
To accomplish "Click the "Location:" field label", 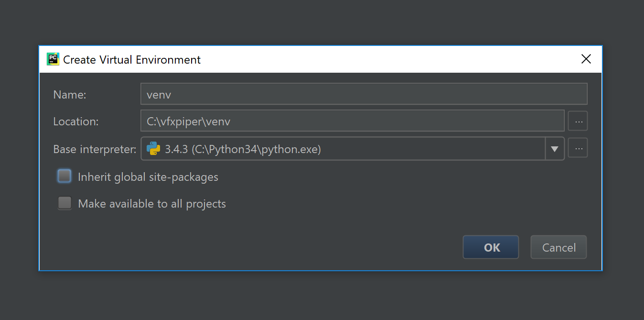I will pyautogui.click(x=76, y=121).
